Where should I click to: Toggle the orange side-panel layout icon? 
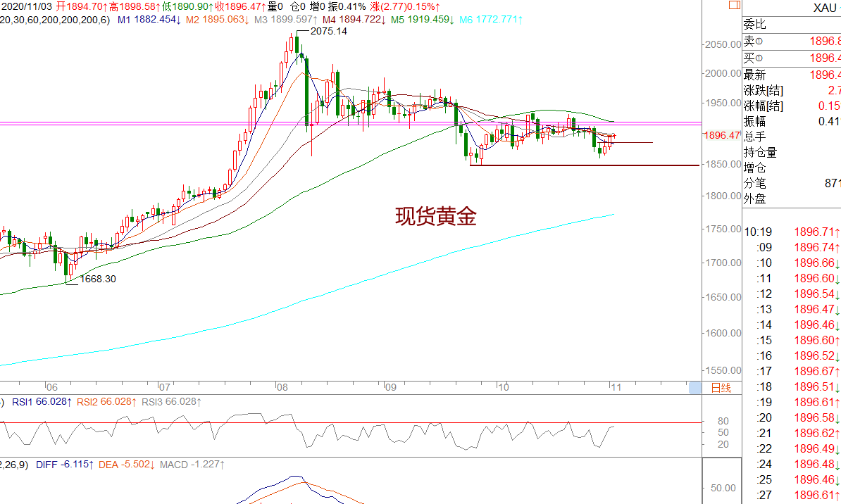pyautogui.click(x=734, y=6)
